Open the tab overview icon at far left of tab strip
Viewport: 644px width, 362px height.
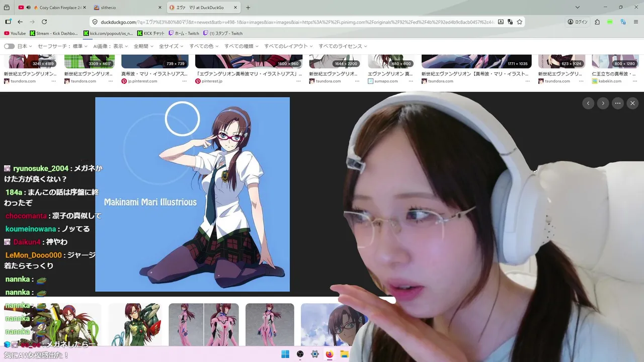point(7,8)
